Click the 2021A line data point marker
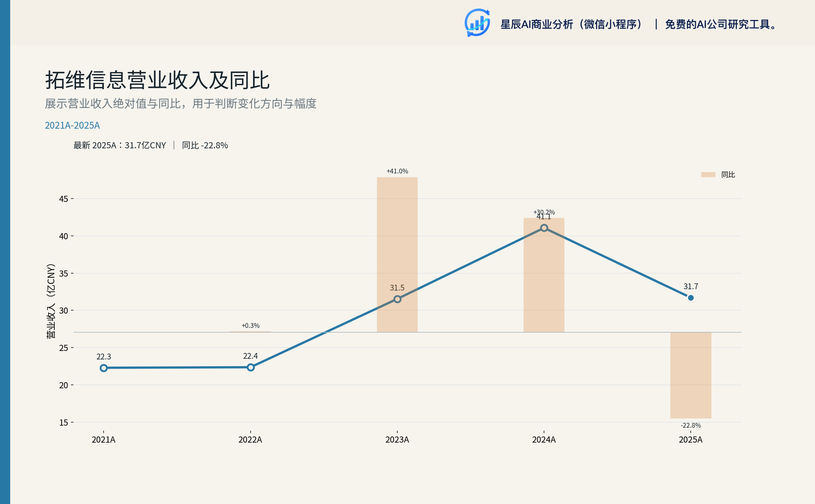Viewport: 815px width, 504px height. click(104, 368)
